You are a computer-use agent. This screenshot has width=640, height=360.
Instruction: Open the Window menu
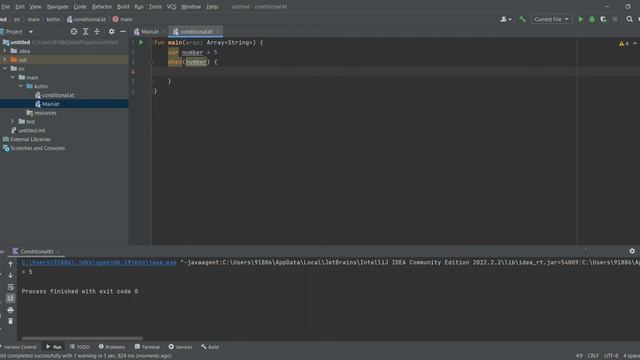pos(191,7)
